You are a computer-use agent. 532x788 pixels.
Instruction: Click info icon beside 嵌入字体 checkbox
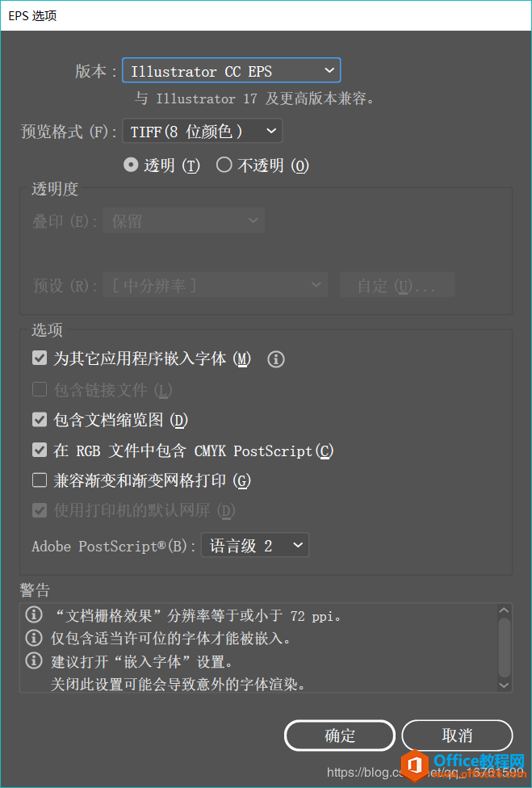276,359
